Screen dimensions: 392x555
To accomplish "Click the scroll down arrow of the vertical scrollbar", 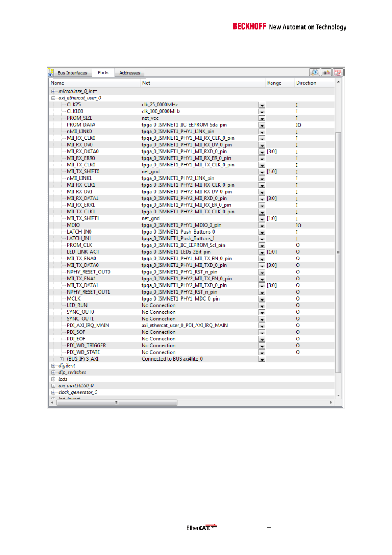I will tap(339, 395).
